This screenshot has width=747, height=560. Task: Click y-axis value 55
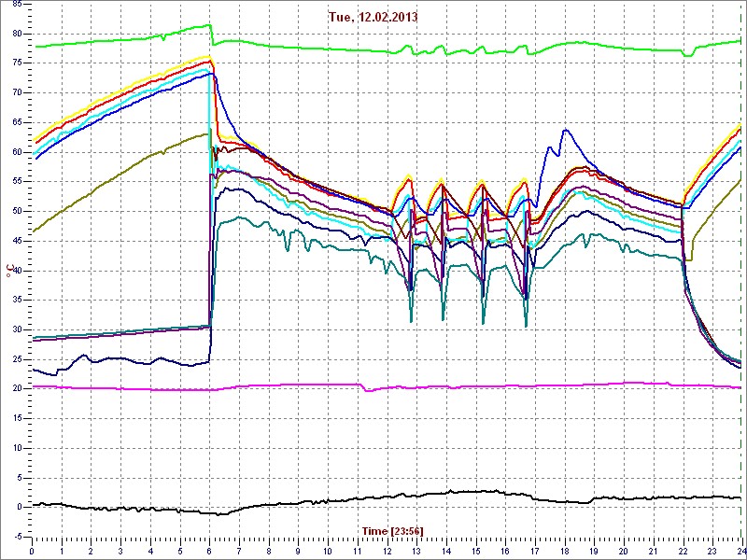17,182
